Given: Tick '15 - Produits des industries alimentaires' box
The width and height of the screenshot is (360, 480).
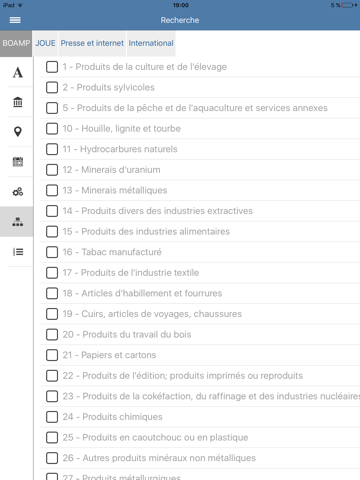Looking at the screenshot, I should [x=52, y=231].
